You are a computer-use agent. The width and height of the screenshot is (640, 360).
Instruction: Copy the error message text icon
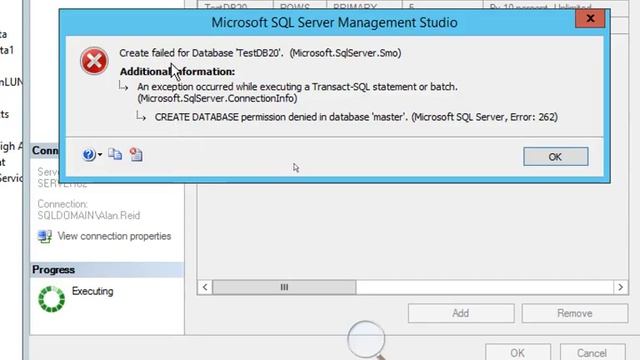(x=115, y=154)
